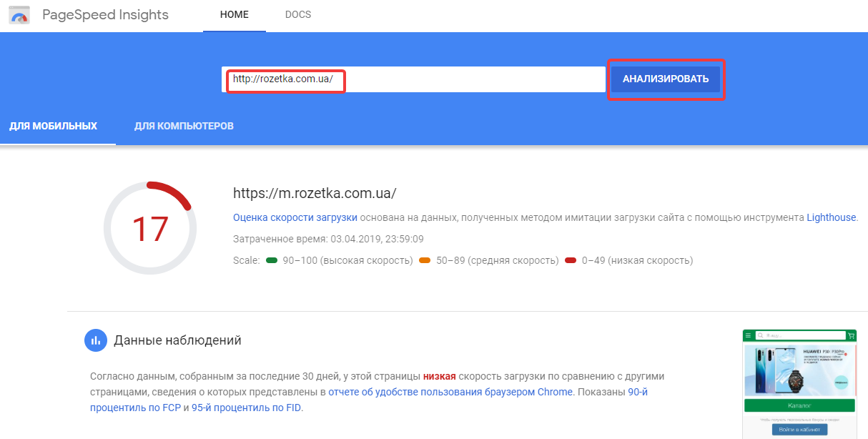This screenshot has height=439, width=868.
Task: Switch to ДЛЯ МОБИЛЬНЫХ tab
Action: point(53,127)
